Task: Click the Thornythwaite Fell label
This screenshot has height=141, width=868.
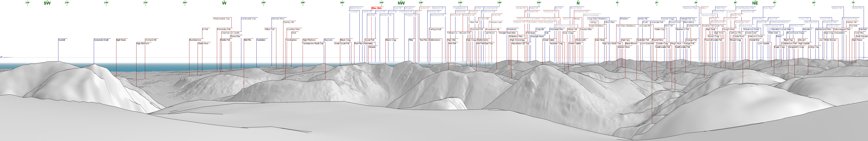Action: click(713, 40)
